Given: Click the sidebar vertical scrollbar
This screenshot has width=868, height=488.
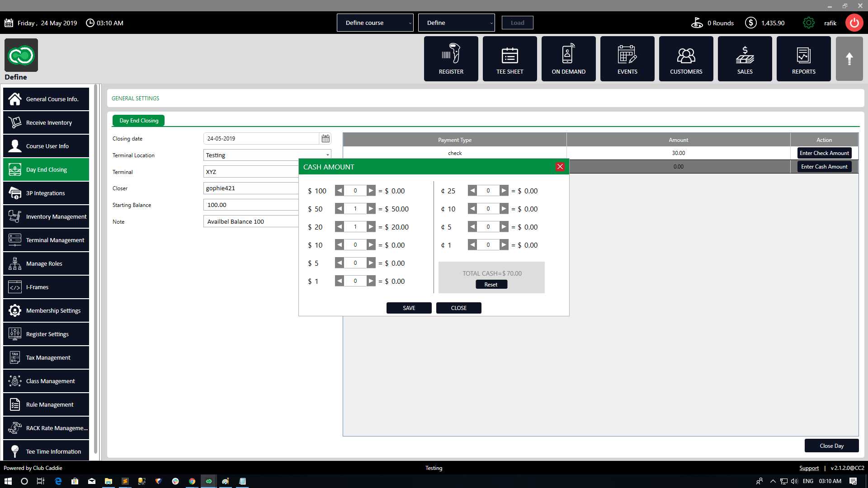Looking at the screenshot, I should tap(95, 271).
